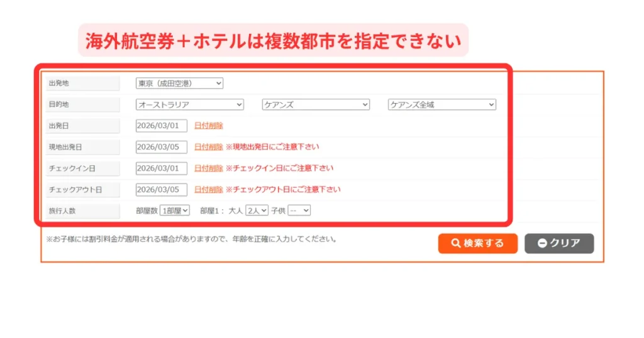This screenshot has height=338, width=644.
Task: Open the 子供 children count dropdown
Action: click(x=299, y=211)
